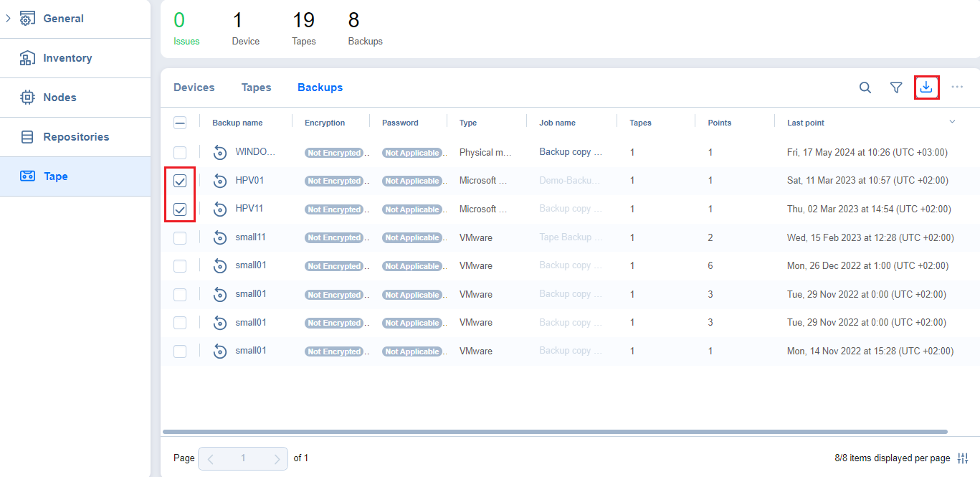The height and width of the screenshot is (477, 980).
Task: Switch to the Tapes tab
Action: pyautogui.click(x=256, y=88)
